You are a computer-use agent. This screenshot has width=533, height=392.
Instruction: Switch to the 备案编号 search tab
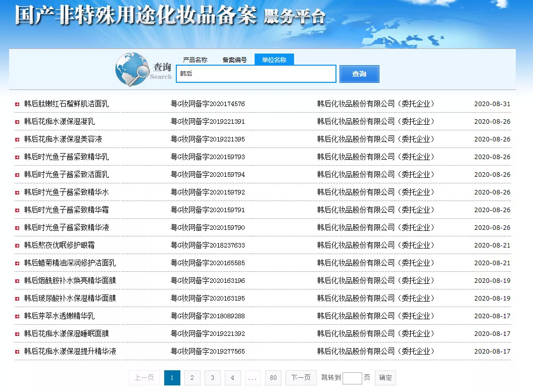tap(234, 60)
